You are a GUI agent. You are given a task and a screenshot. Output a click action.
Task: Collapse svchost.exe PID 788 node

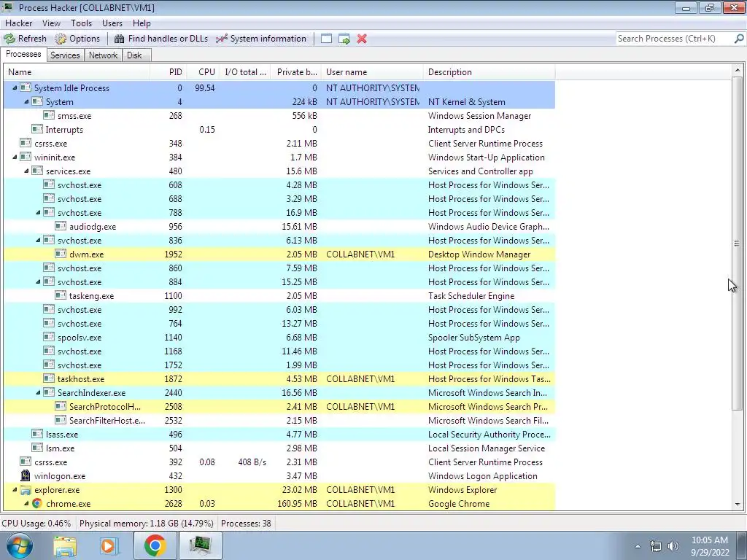38,213
